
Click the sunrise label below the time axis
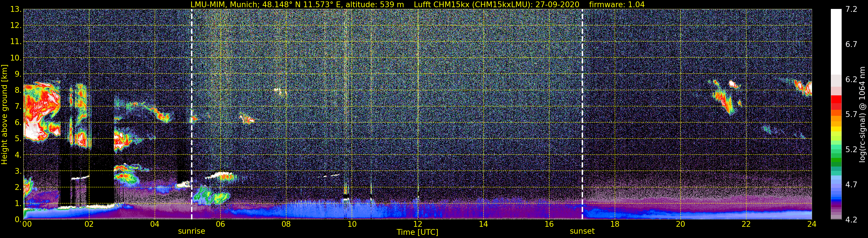pos(191,231)
